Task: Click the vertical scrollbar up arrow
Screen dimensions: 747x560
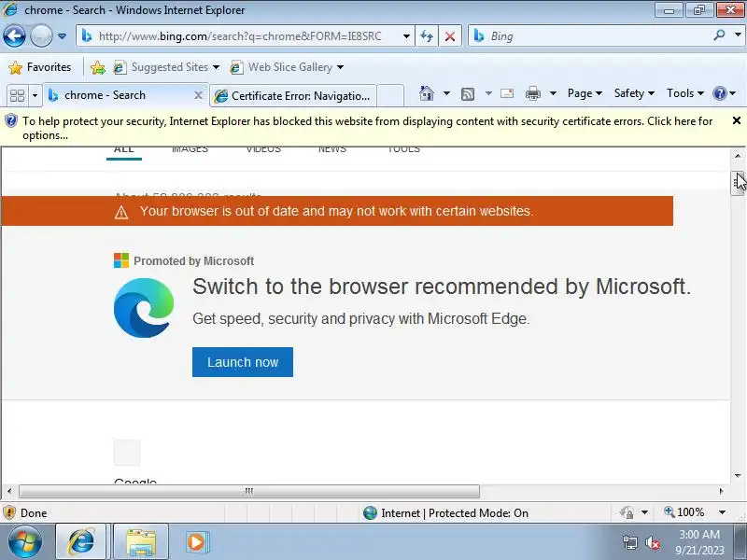Action: click(x=738, y=155)
